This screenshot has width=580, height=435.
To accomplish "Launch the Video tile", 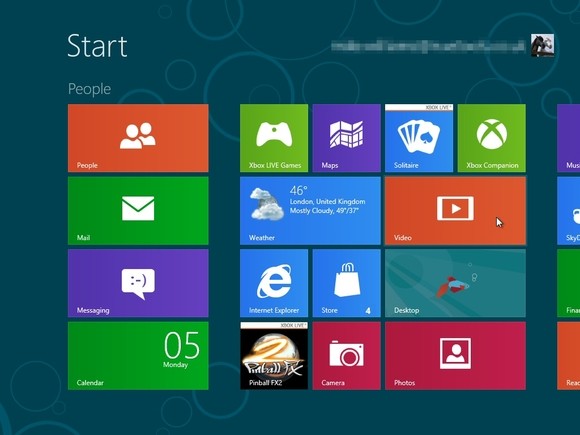I will point(455,210).
